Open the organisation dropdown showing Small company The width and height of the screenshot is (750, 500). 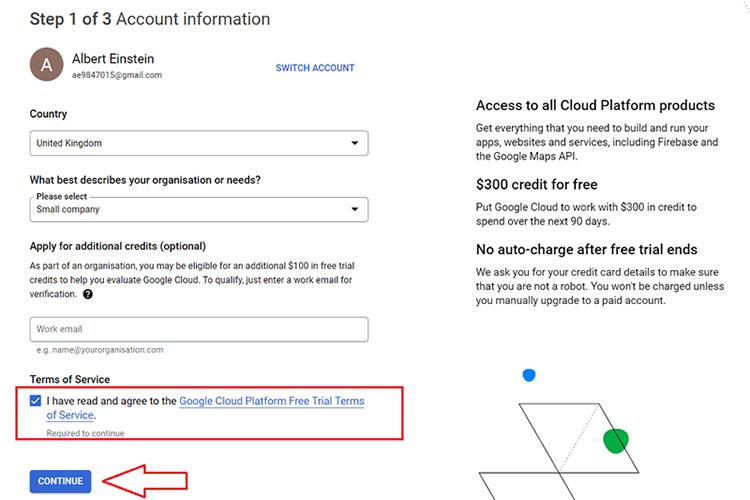[x=199, y=210]
